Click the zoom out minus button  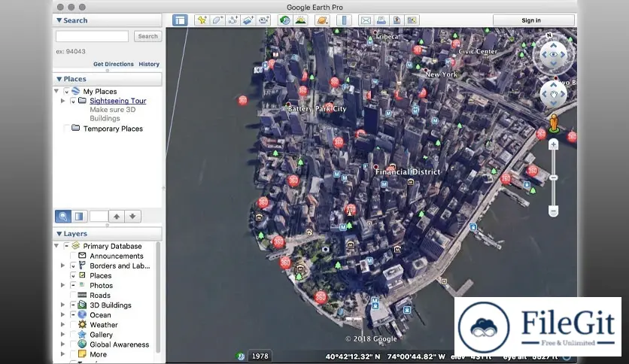tap(554, 211)
